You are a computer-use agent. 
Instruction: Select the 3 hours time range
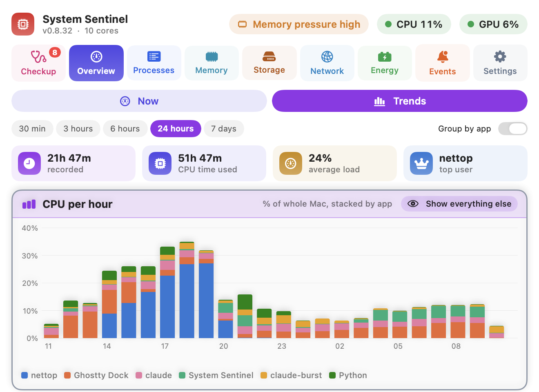tap(78, 129)
